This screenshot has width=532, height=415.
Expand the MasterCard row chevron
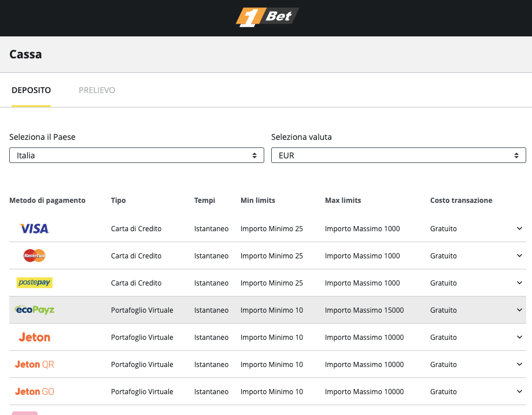tap(519, 255)
